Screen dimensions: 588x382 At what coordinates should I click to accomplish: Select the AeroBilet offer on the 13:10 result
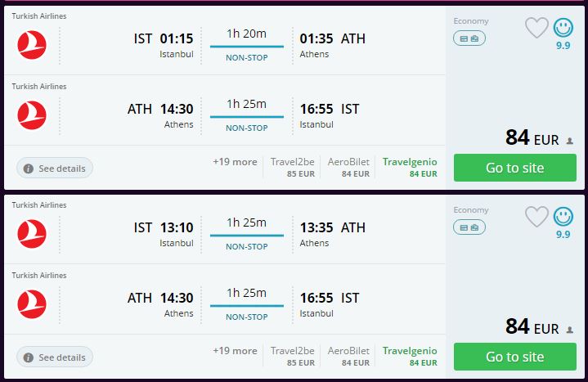pos(348,356)
